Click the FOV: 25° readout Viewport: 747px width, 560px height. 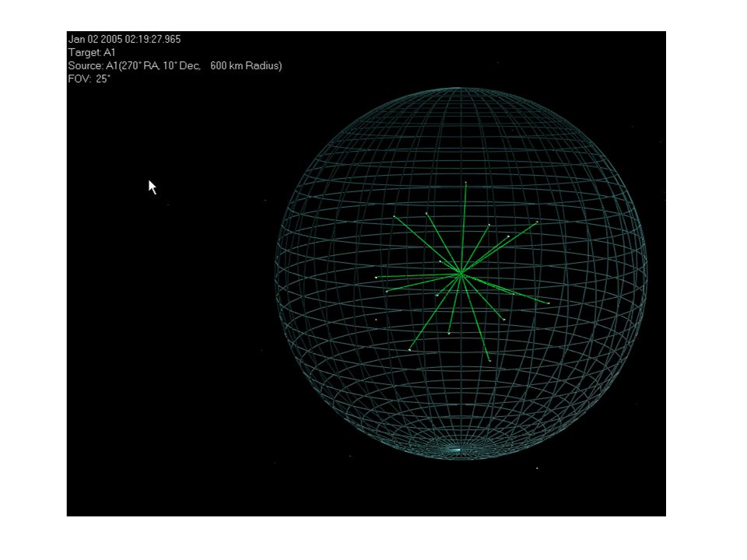tap(89, 79)
